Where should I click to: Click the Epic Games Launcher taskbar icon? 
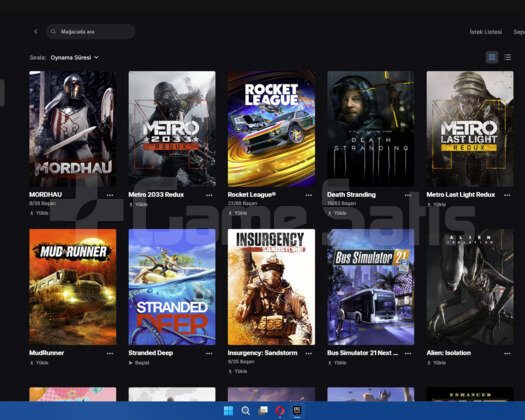pyautogui.click(x=297, y=411)
